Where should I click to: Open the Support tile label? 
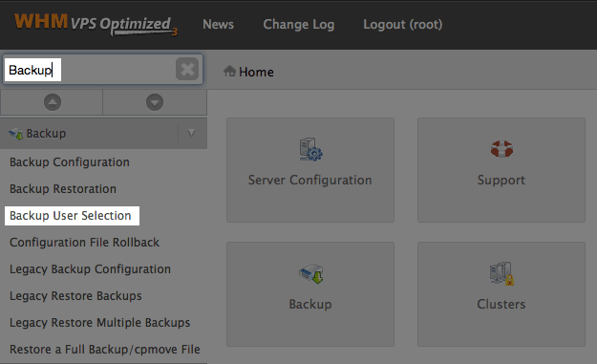point(501,181)
